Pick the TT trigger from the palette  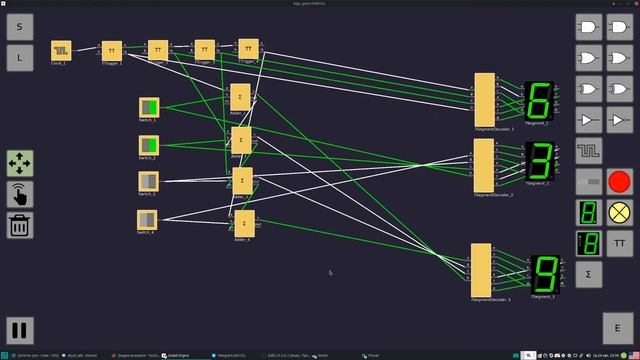[x=620, y=244]
